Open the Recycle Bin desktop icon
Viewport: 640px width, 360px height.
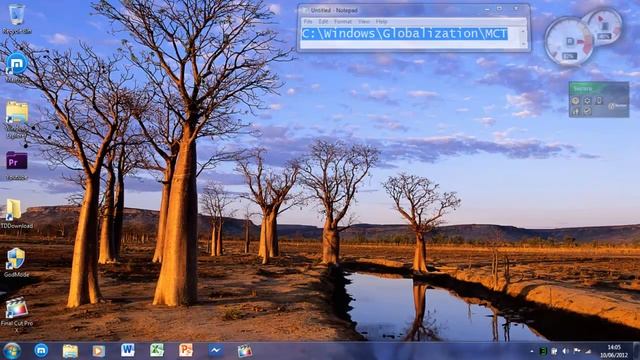[16, 18]
